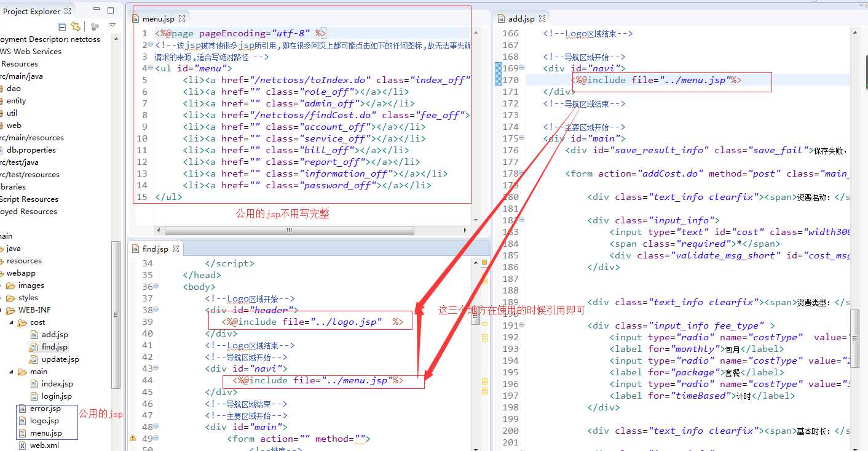
Task: Open Project Explorer view menu triangle
Action: tap(112, 26)
